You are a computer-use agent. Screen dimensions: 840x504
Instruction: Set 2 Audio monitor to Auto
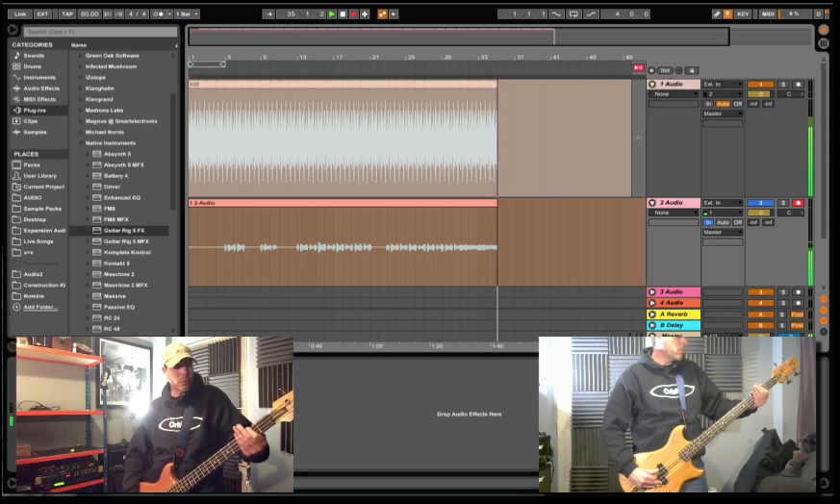tap(723, 222)
